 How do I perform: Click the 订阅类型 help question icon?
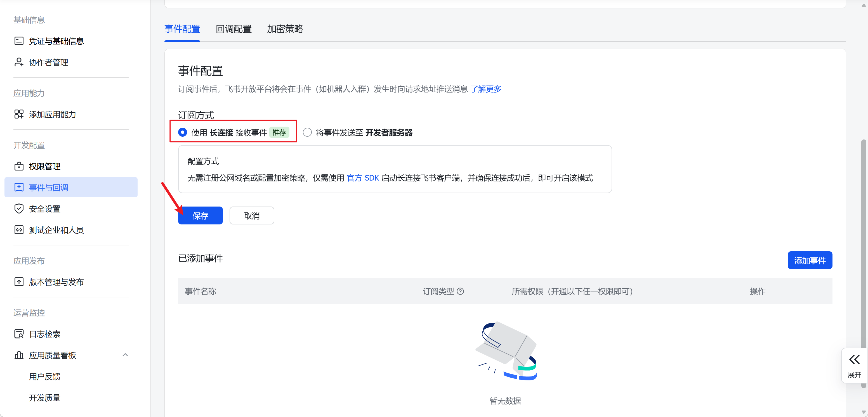(460, 291)
